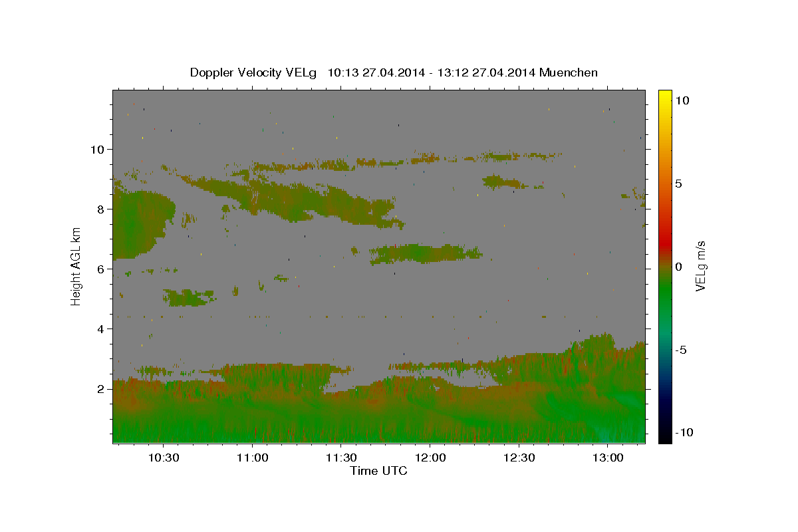Click the '11:30' time tick label
The image size is (798, 532).
[340, 458]
